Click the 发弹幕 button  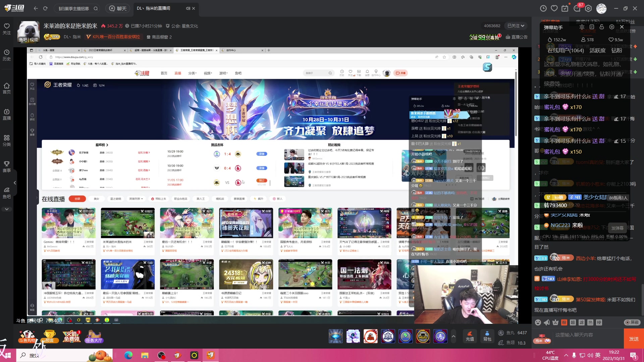coord(617,228)
